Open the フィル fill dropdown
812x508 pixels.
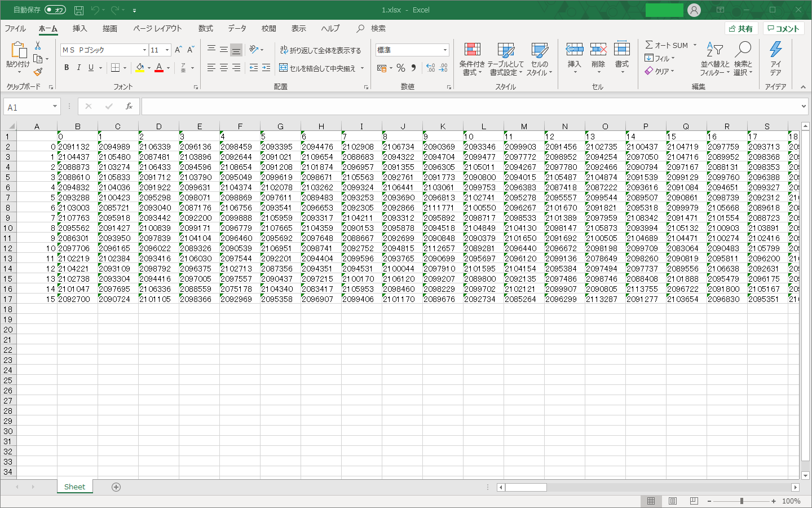pyautogui.click(x=660, y=58)
